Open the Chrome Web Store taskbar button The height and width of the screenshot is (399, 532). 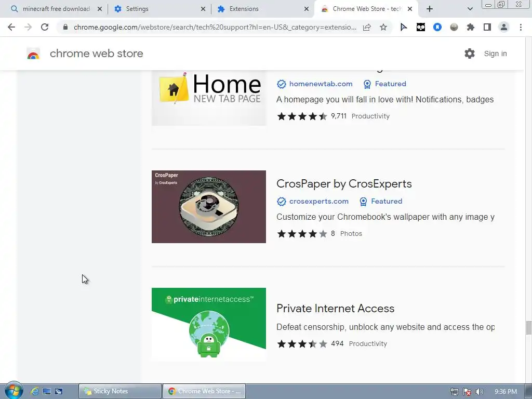point(204,391)
